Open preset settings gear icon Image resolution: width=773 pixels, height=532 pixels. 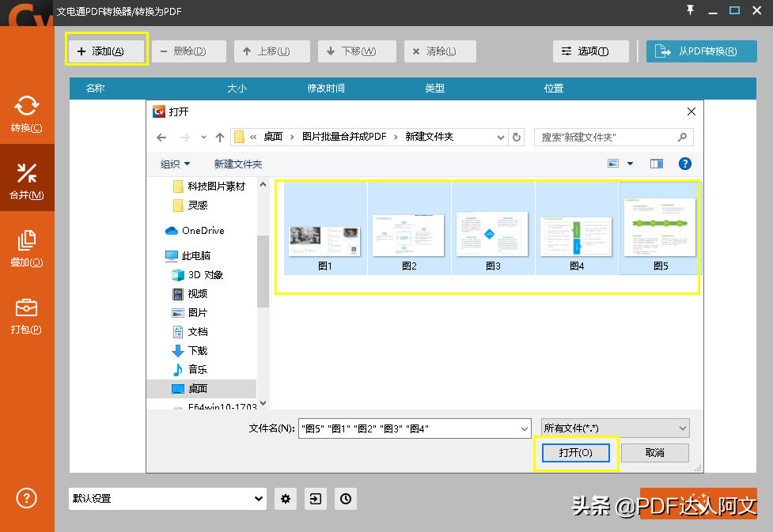coord(286,499)
